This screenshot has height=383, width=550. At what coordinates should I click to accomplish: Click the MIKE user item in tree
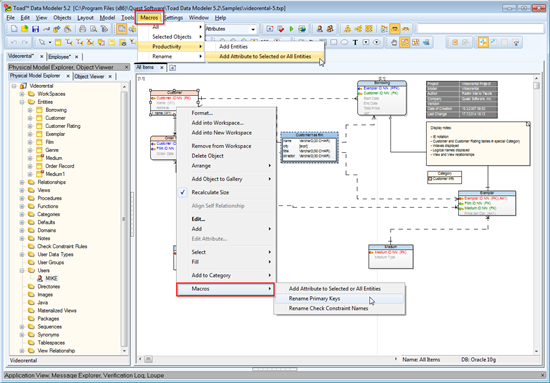pyautogui.click(x=51, y=278)
